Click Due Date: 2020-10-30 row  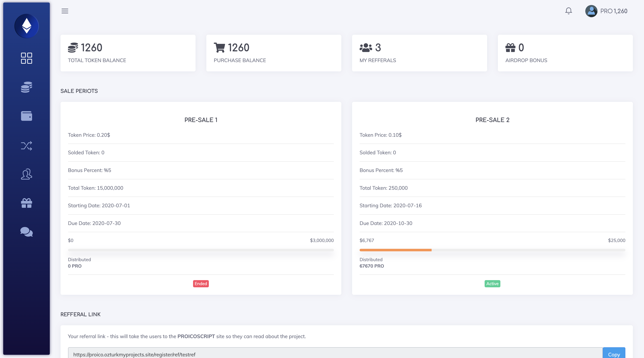pyautogui.click(x=492, y=223)
